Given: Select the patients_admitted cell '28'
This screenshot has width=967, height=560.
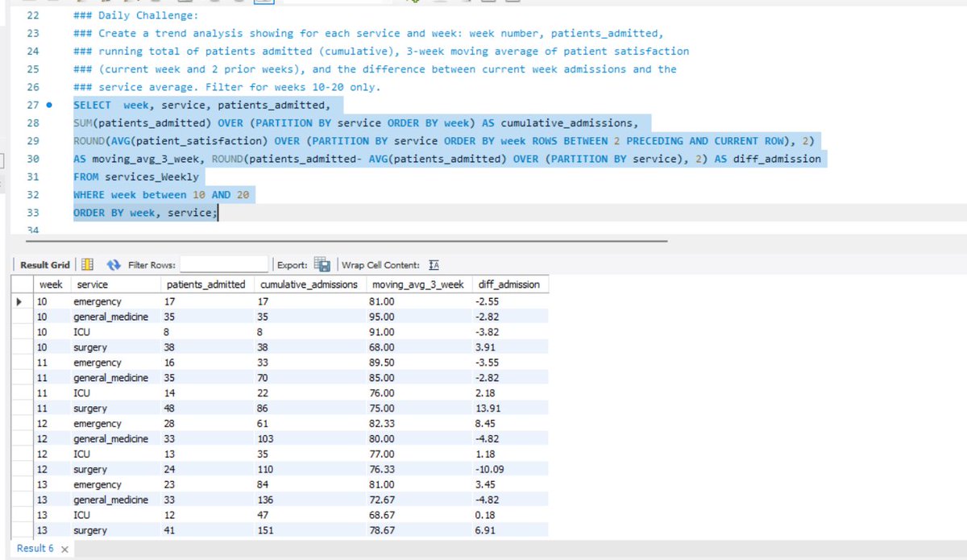Looking at the screenshot, I should (x=206, y=424).
